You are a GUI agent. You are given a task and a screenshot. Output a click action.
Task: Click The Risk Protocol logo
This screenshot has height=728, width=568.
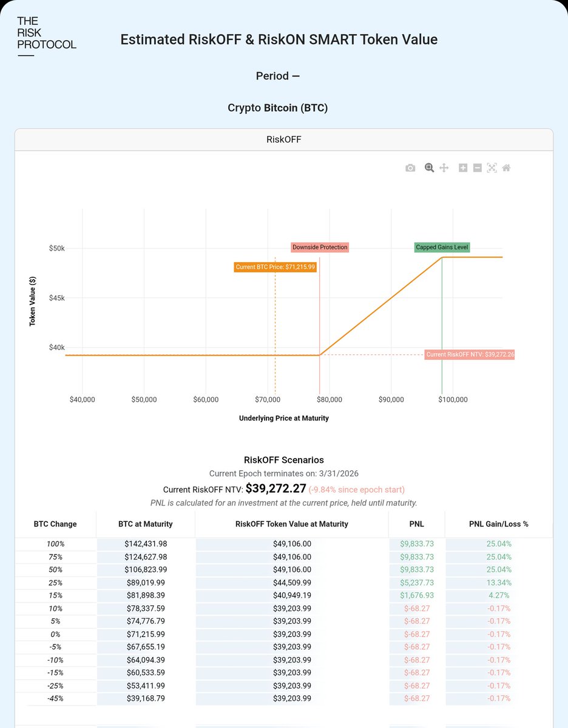(x=47, y=36)
